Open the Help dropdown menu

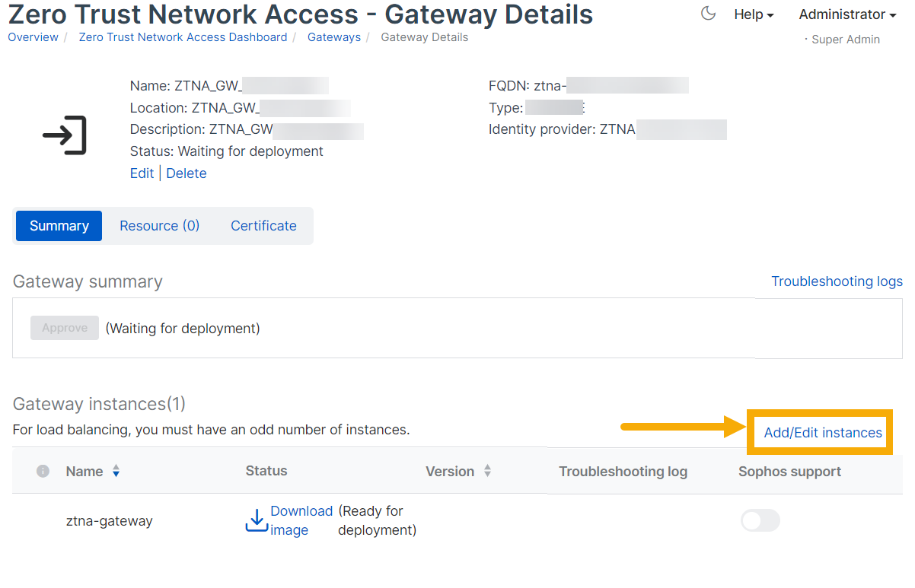pos(753,14)
